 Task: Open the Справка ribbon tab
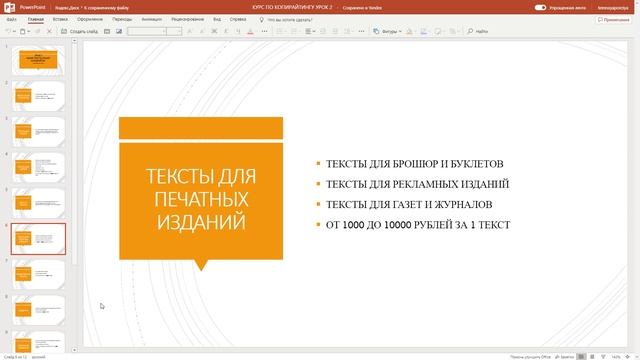(238, 19)
